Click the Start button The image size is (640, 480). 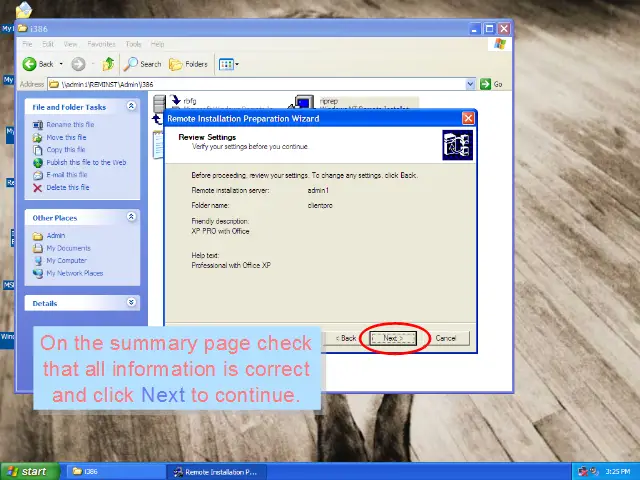point(30,471)
